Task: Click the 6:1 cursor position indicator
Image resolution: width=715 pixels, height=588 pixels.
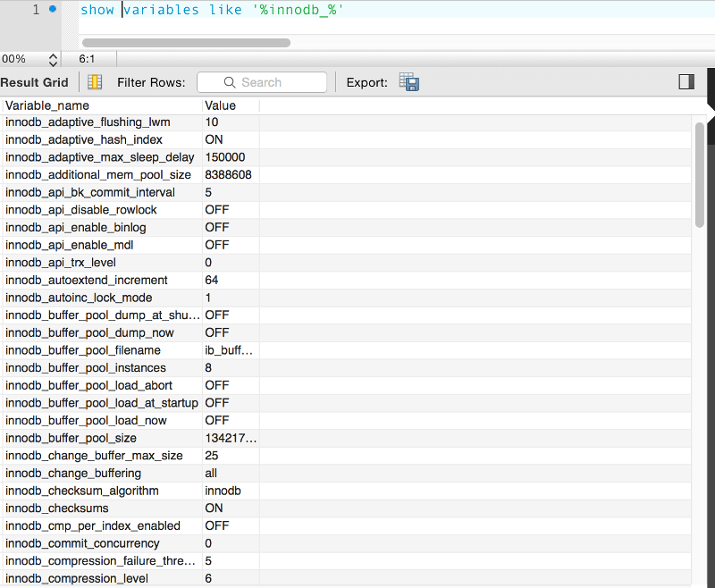Action: tap(86, 59)
